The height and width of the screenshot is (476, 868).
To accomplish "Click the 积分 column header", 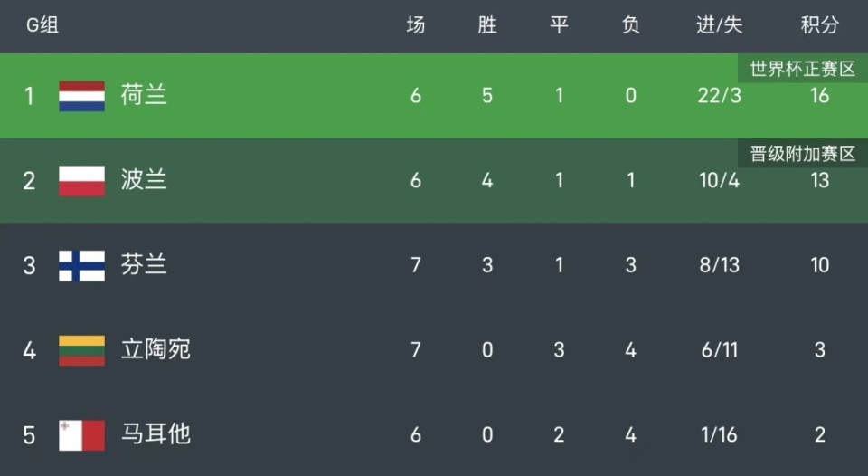I will tap(819, 25).
